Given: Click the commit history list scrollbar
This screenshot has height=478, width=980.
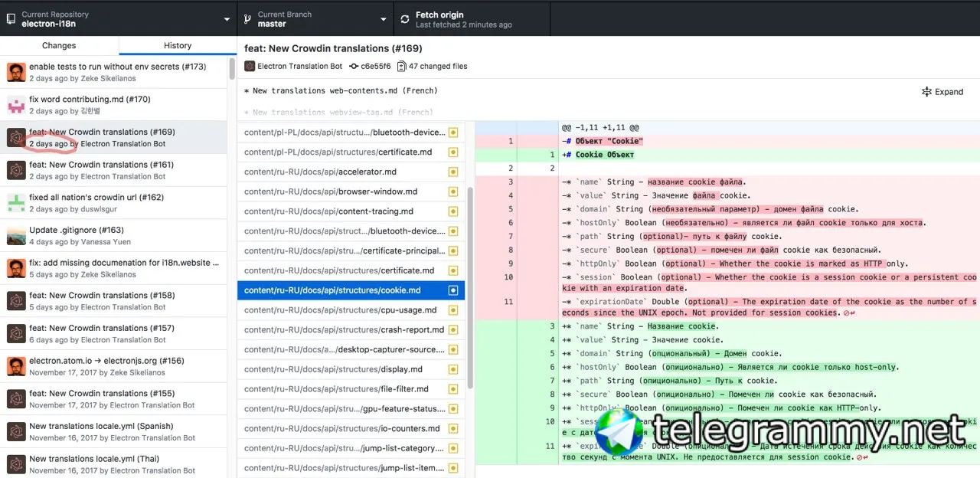Looking at the screenshot, I should pyautogui.click(x=232, y=70).
